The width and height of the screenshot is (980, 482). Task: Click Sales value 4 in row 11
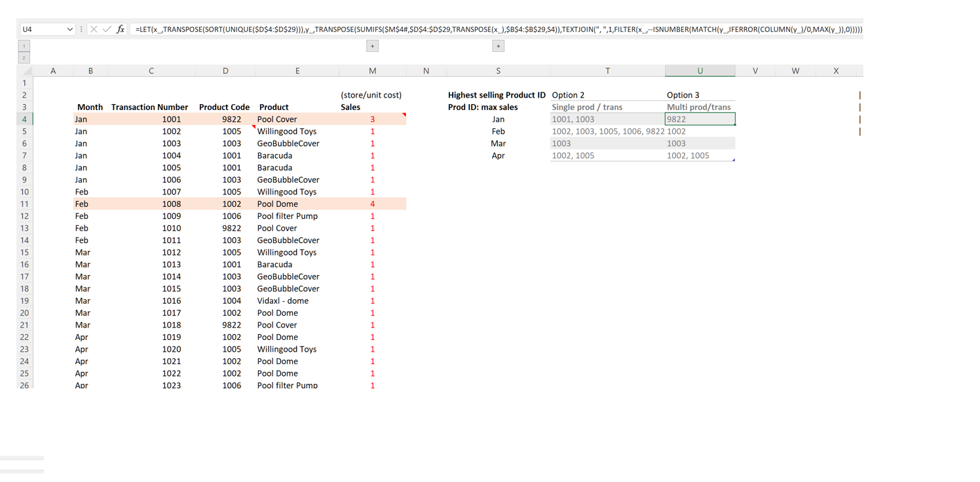[372, 204]
